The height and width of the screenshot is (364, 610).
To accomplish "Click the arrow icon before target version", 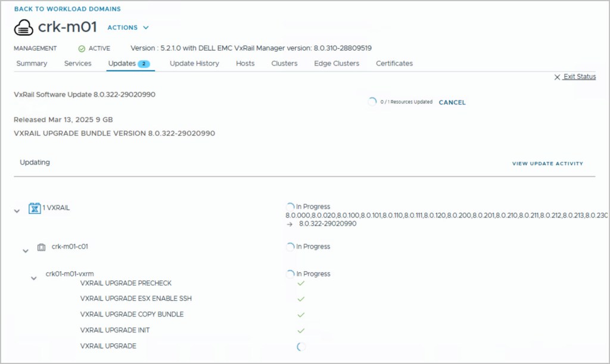I will pyautogui.click(x=290, y=225).
